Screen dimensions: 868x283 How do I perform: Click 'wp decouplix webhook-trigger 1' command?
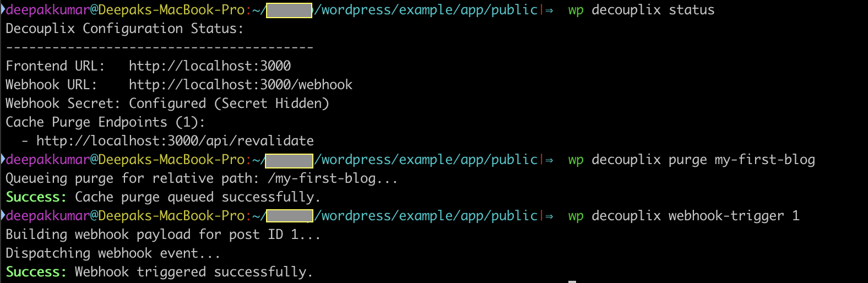[x=683, y=216]
